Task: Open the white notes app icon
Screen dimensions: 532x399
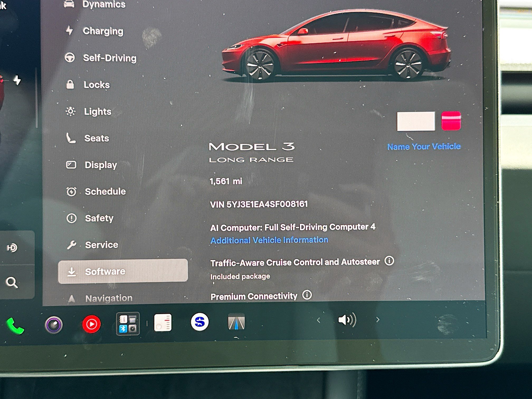Action: point(163,322)
